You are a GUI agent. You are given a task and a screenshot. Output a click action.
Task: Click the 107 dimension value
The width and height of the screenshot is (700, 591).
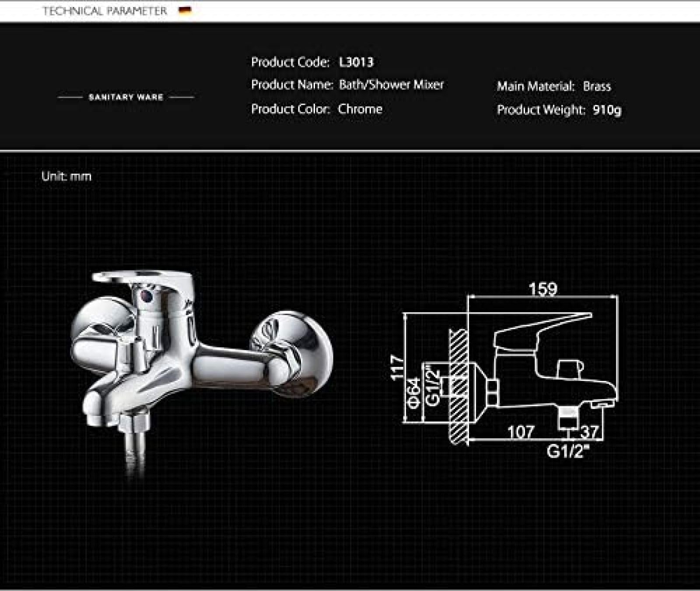click(521, 432)
